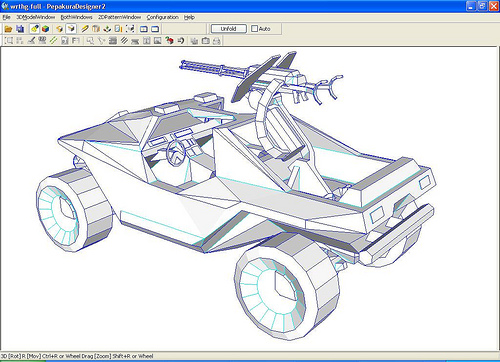Click the brush icon in second toolbar
The height and width of the screenshot is (362, 500).
tap(31, 41)
